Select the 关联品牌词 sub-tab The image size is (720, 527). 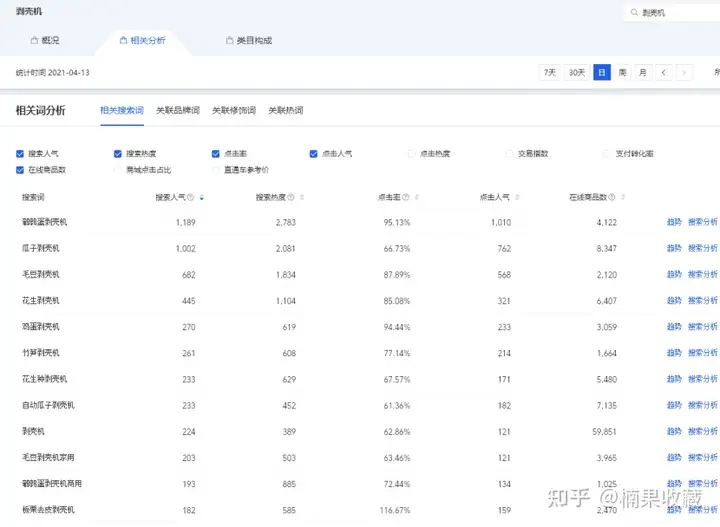coord(178,110)
